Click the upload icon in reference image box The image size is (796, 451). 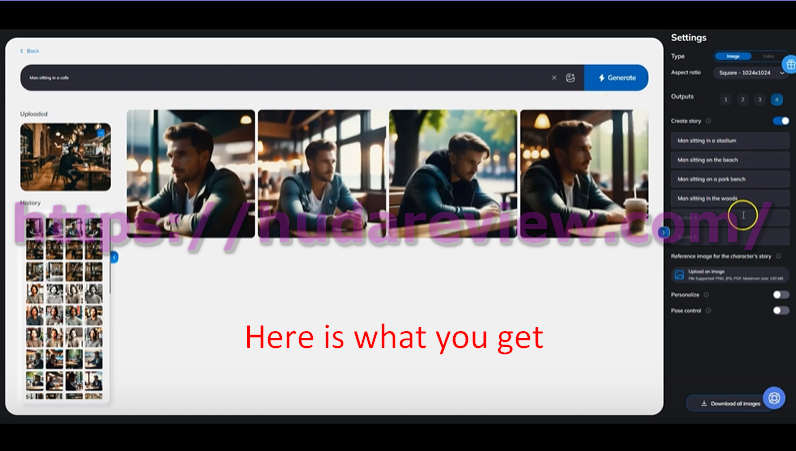tap(679, 274)
